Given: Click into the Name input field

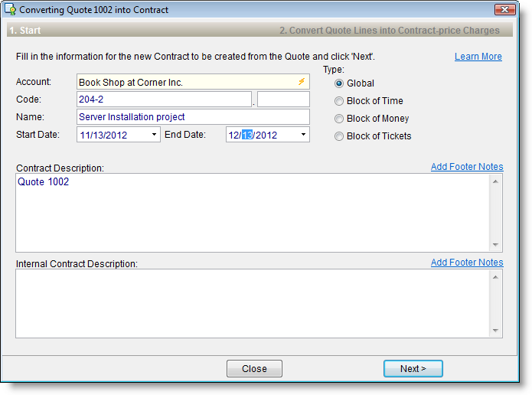Looking at the screenshot, I should click(x=193, y=117).
